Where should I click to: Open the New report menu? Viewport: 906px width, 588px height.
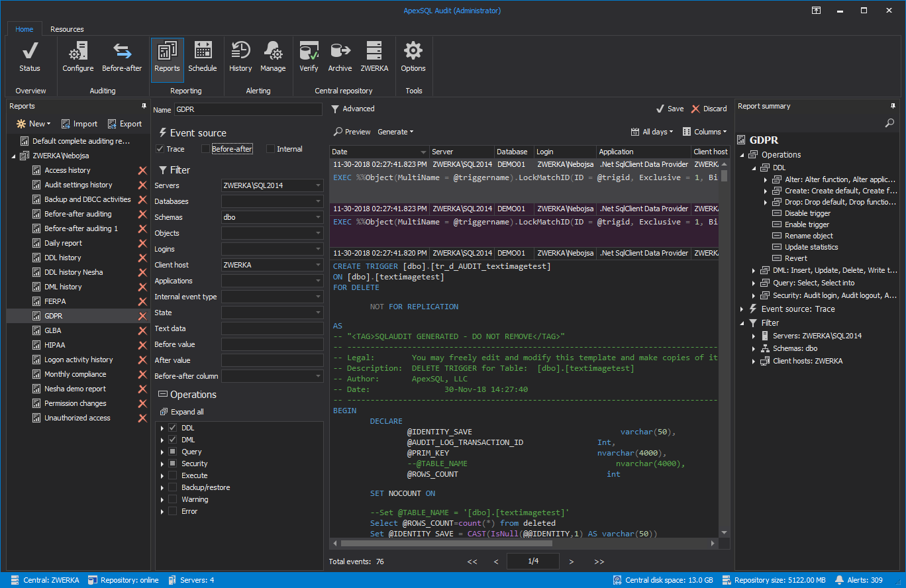(33, 124)
